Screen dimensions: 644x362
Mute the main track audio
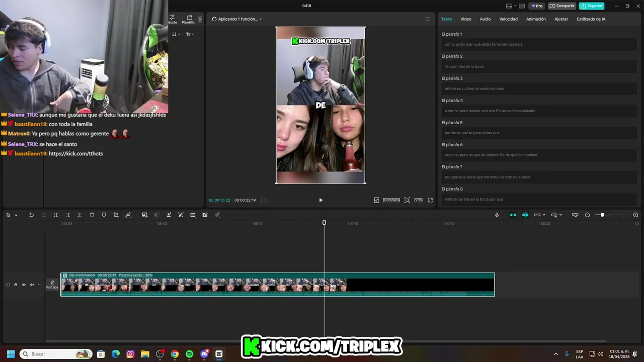click(32, 285)
